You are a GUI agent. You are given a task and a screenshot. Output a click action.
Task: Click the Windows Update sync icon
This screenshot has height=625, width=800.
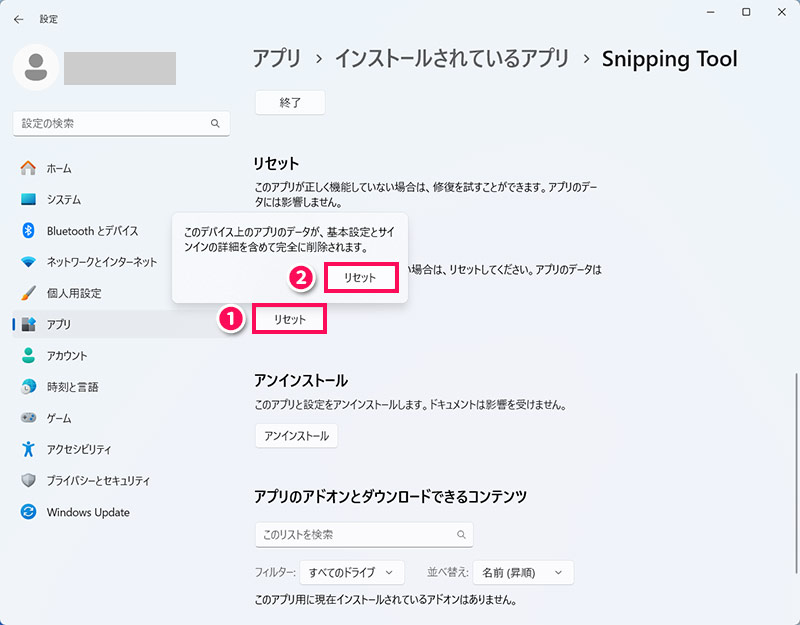pos(28,512)
